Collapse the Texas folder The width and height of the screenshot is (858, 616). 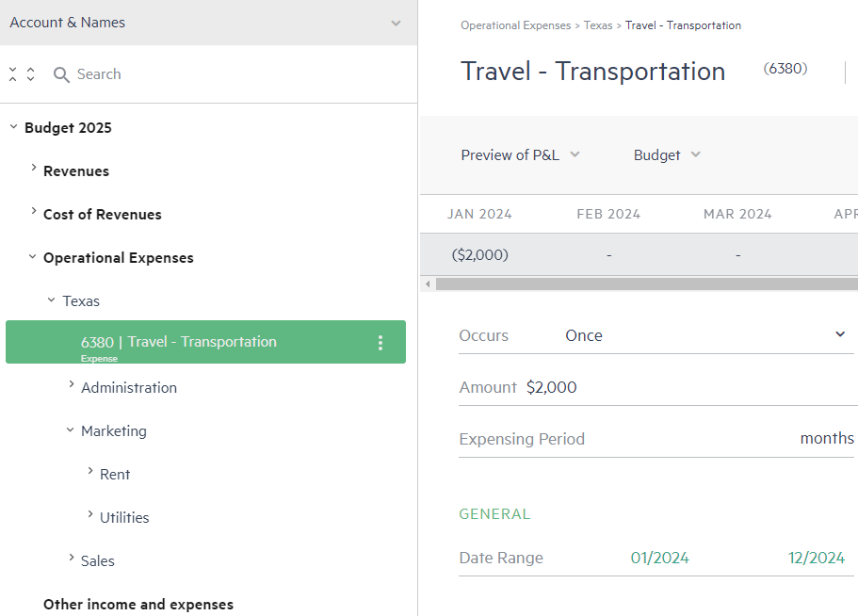tap(51, 300)
